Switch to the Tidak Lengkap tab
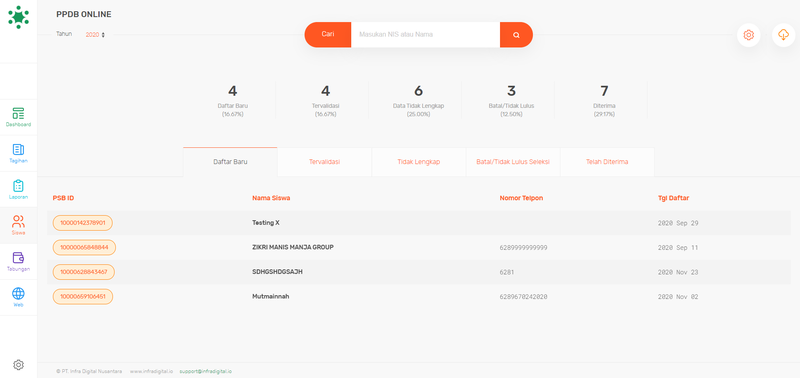Image resolution: width=800 pixels, height=378 pixels. pos(419,162)
